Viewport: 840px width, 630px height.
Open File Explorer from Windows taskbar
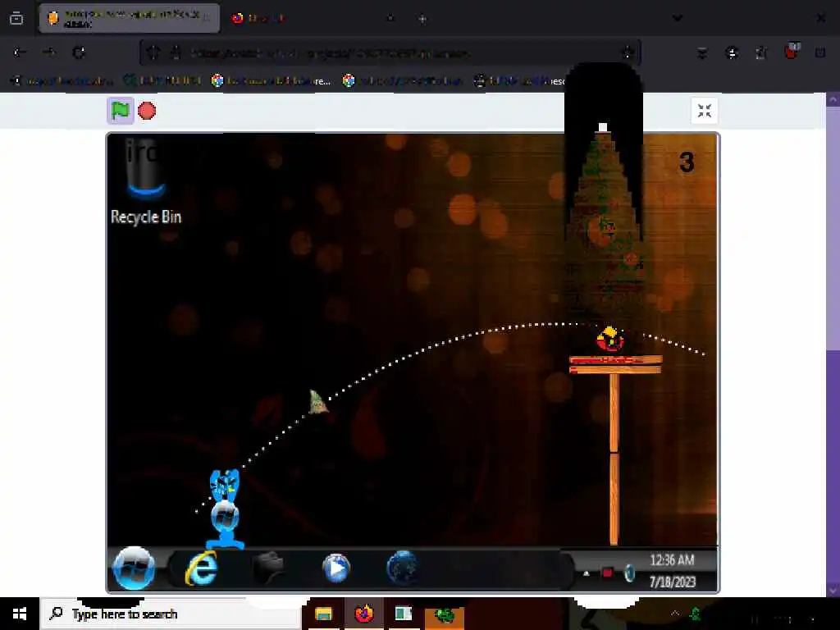click(x=323, y=614)
